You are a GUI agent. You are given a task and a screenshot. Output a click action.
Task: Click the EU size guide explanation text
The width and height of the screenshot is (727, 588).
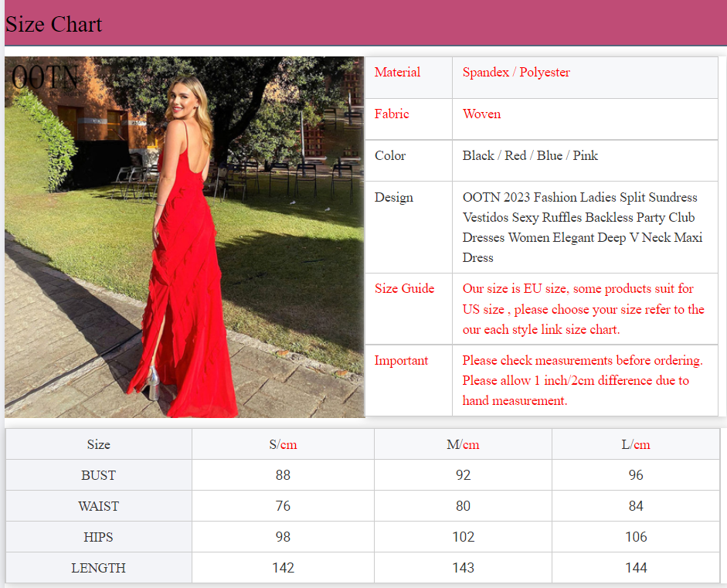tap(583, 309)
